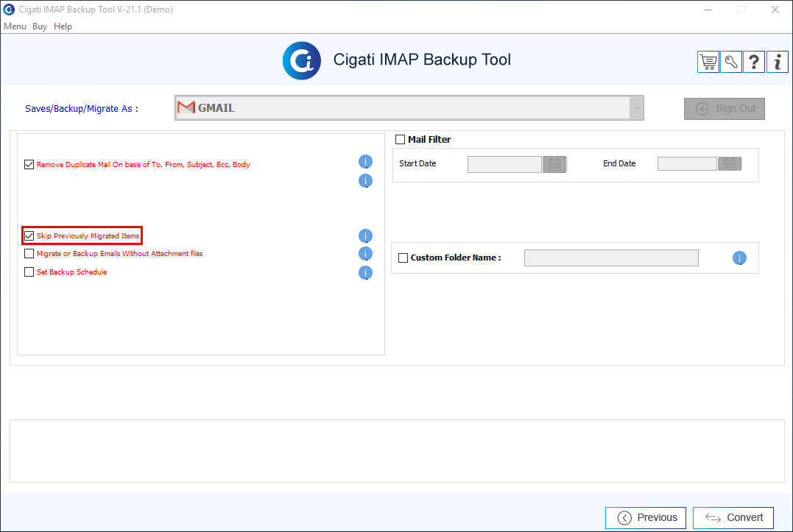
Task: Open the Menu menu
Action: (15, 26)
